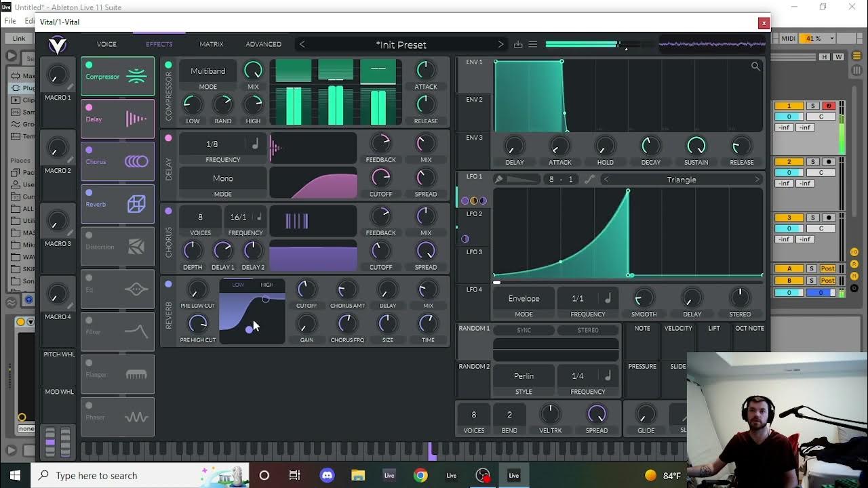Switch to the Effects tab
868x488 pixels.
159,44
